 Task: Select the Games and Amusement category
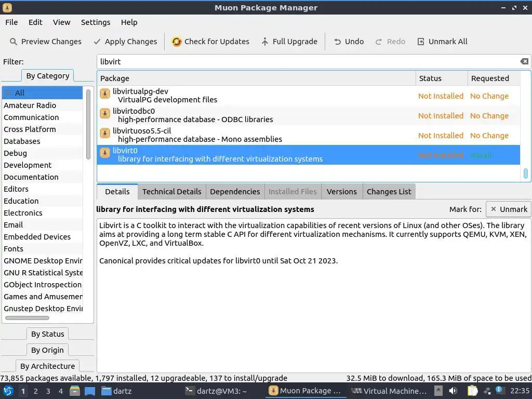(x=43, y=297)
